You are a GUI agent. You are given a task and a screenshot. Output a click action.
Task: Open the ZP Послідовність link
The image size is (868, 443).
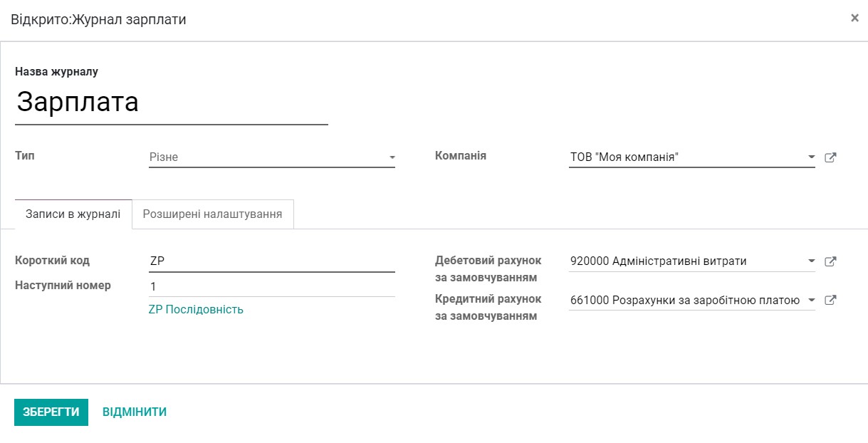pos(197,311)
